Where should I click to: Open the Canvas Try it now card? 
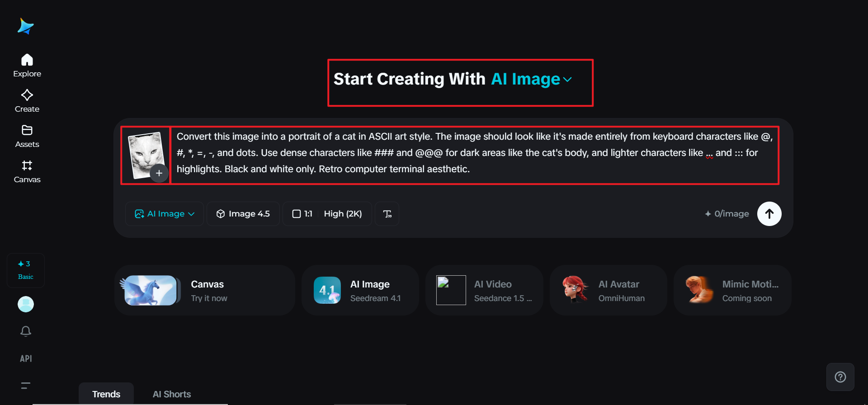(x=205, y=290)
